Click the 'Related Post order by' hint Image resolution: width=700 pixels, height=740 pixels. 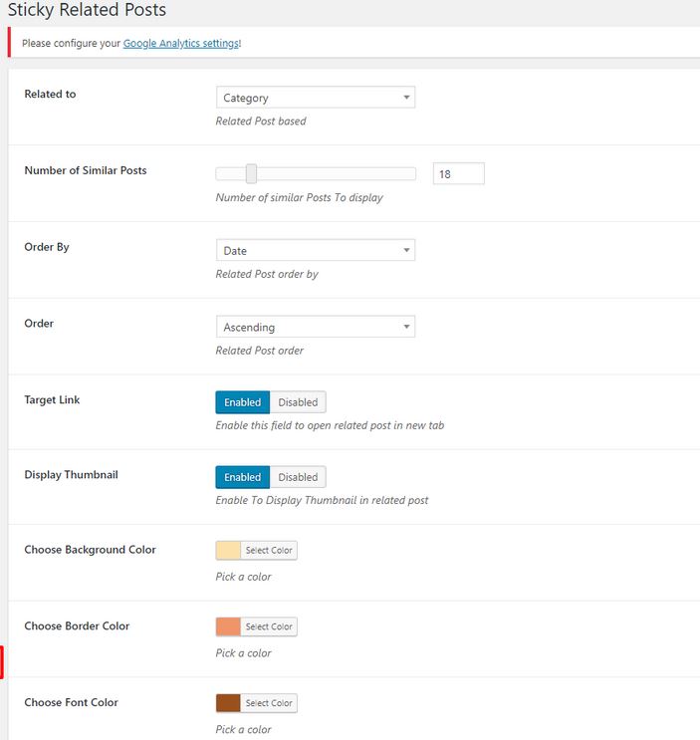pos(267,274)
